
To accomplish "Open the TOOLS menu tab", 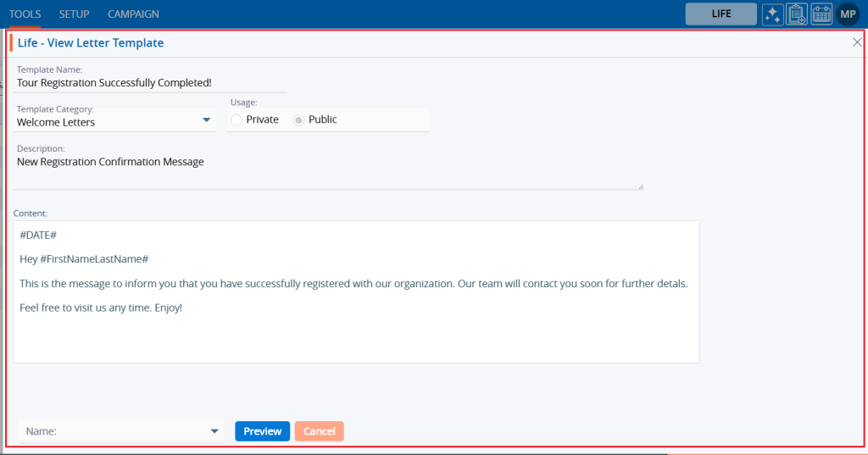I will pyautogui.click(x=25, y=14).
